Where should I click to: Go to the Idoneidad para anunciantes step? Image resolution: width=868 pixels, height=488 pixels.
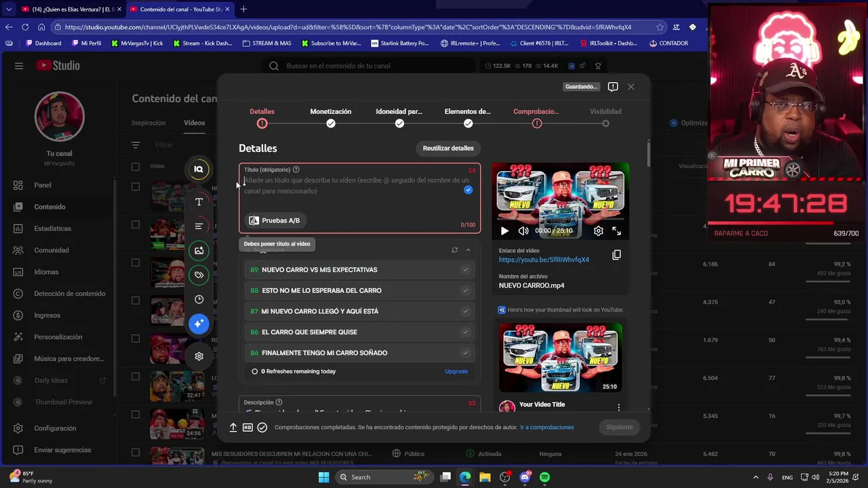coord(399,117)
